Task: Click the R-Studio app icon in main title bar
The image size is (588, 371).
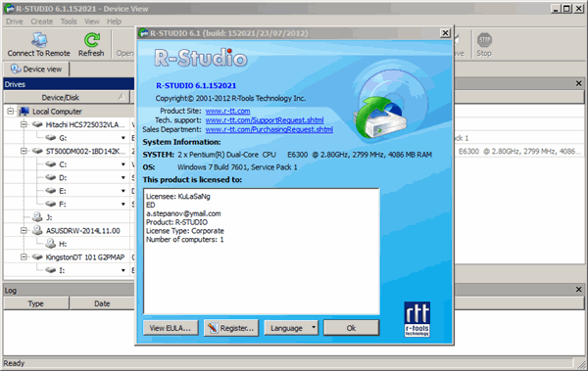Action: pyautogui.click(x=9, y=8)
